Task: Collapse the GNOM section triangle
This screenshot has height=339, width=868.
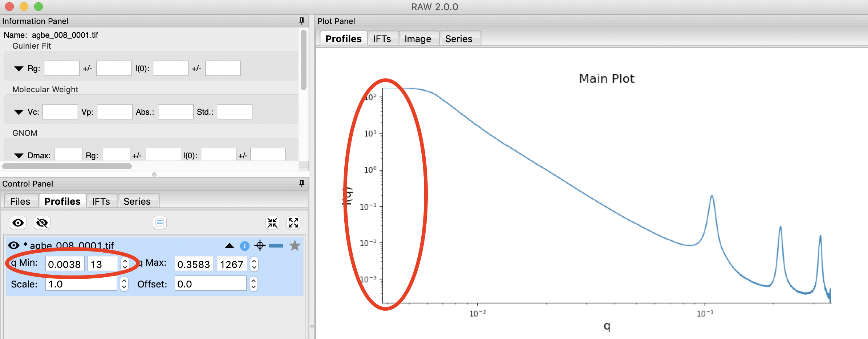Action: 19,156
